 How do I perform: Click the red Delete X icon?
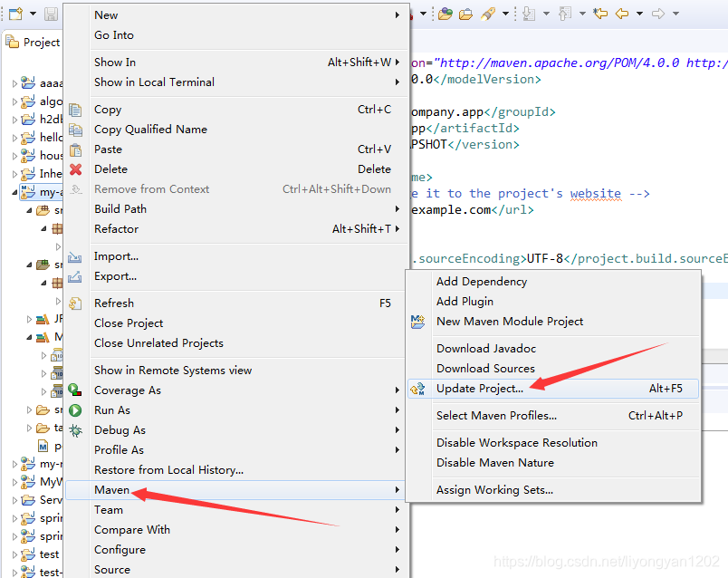tap(76, 169)
